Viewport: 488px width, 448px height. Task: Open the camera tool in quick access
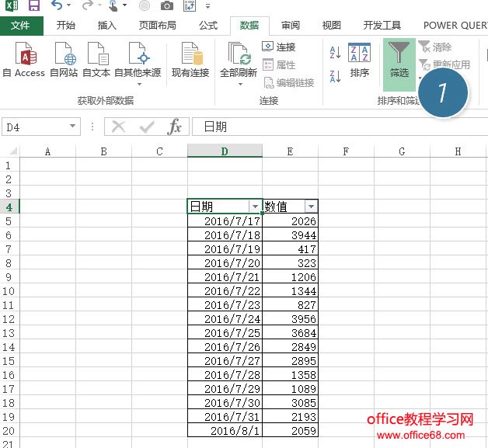pyautogui.click(x=167, y=5)
